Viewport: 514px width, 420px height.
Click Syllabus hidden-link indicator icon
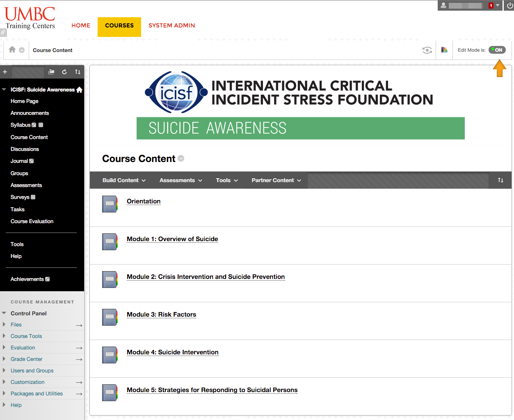click(34, 125)
